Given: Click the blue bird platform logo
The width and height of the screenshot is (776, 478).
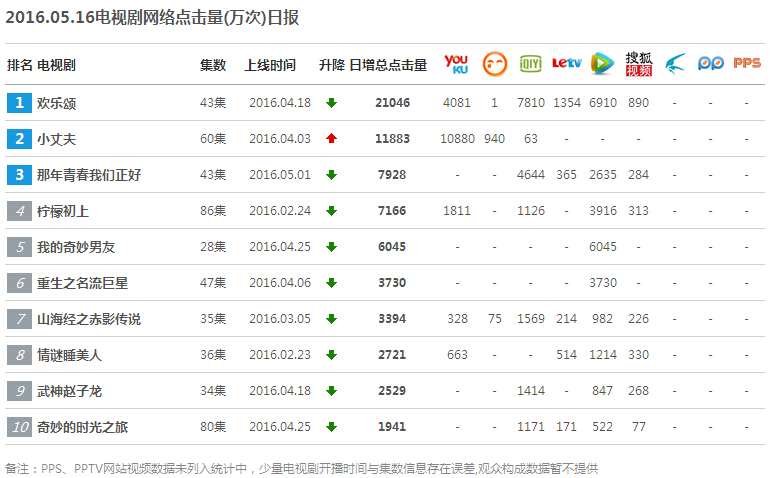Looking at the screenshot, I should [x=675, y=64].
